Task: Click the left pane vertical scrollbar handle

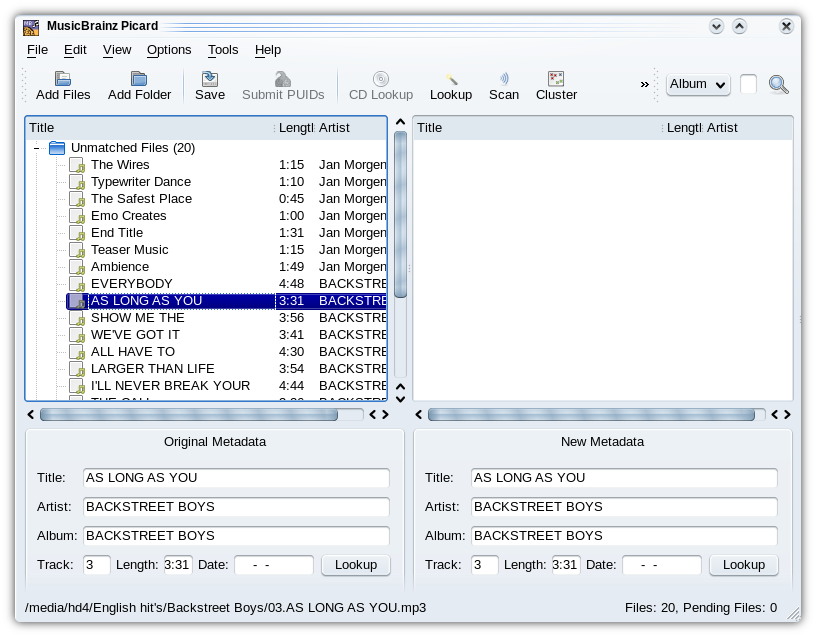Action: 400,214
